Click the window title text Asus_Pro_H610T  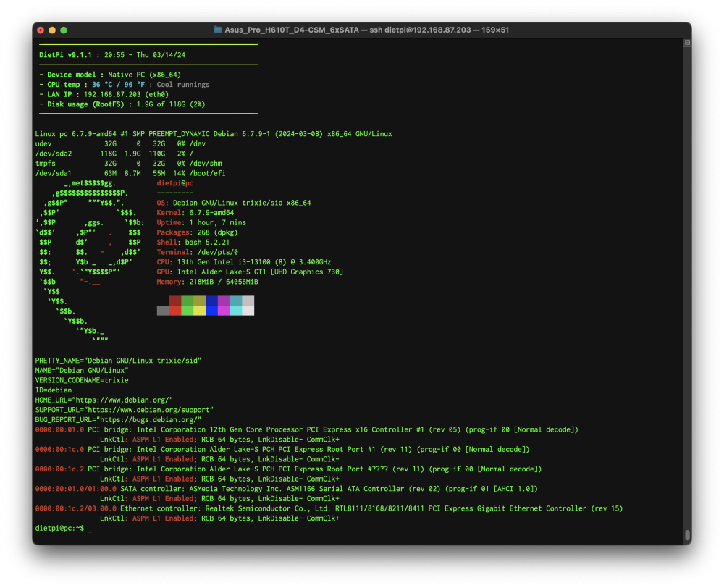[x=292, y=30]
